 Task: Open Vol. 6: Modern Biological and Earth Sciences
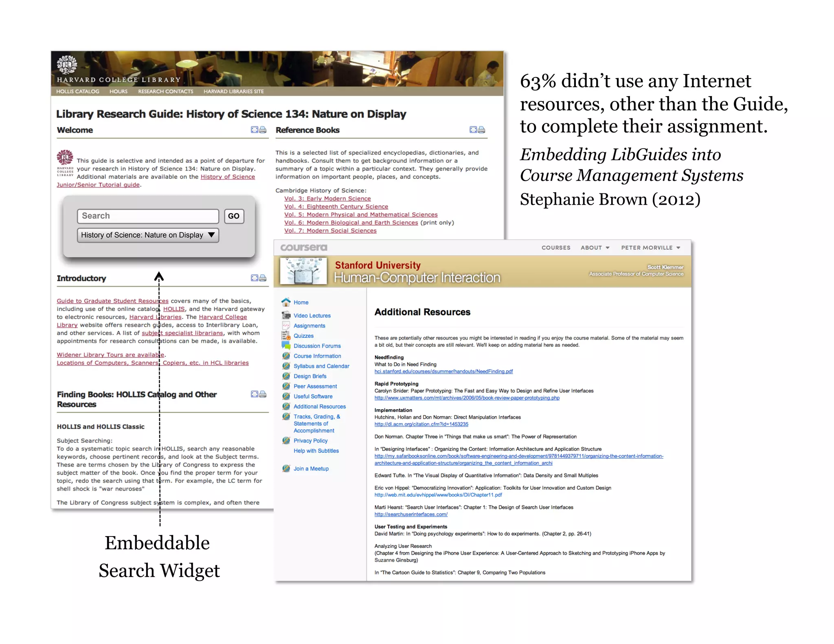351,222
